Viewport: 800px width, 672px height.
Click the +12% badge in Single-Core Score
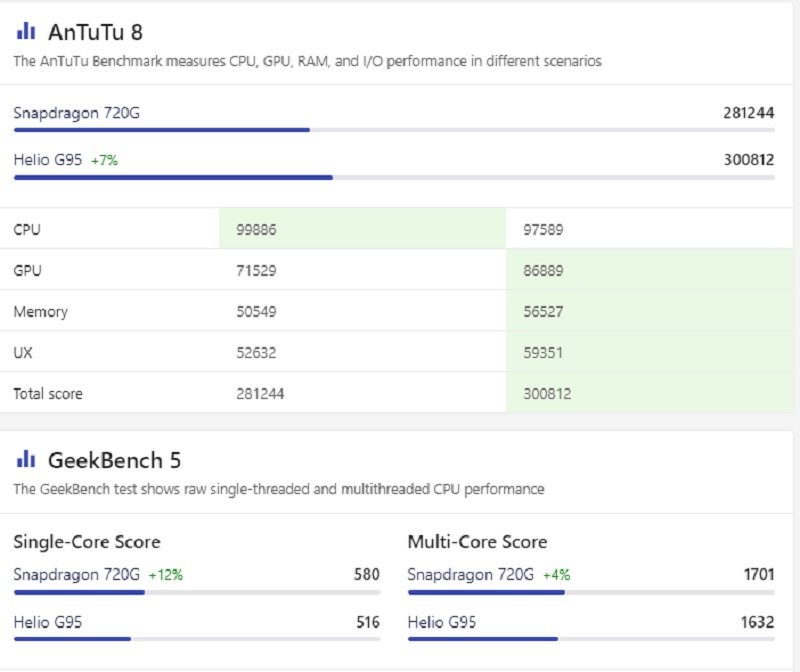165,575
